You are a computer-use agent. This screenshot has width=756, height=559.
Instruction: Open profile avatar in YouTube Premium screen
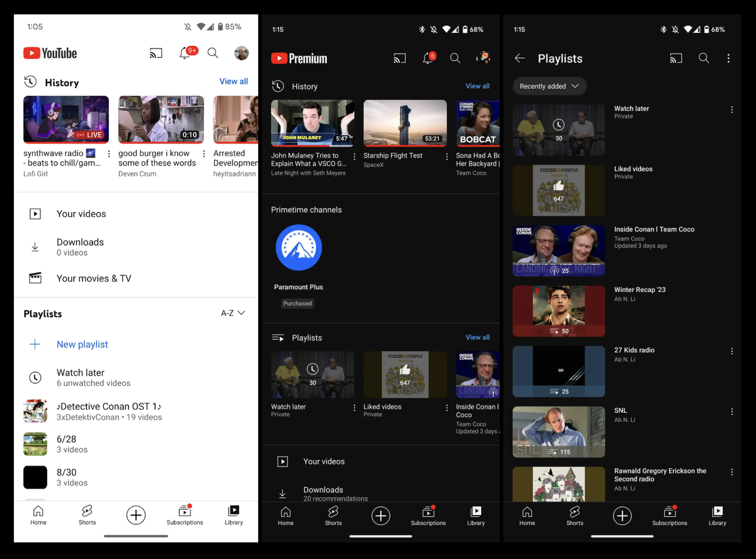(x=483, y=59)
